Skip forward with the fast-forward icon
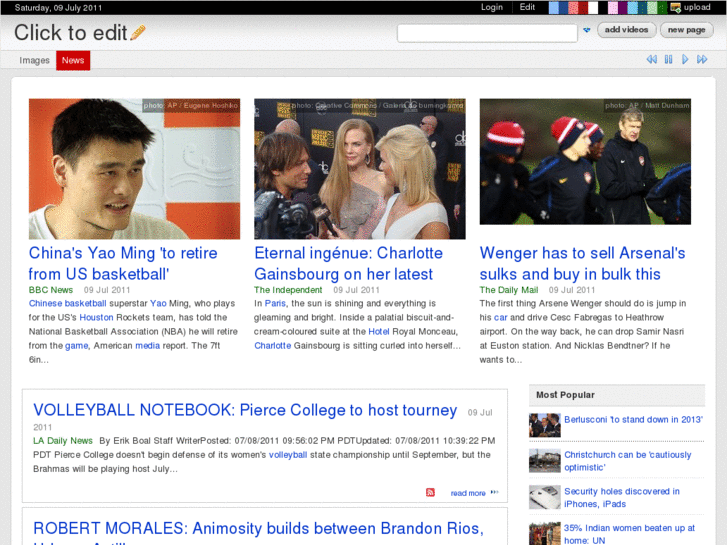This screenshot has width=727, height=545. click(x=702, y=60)
